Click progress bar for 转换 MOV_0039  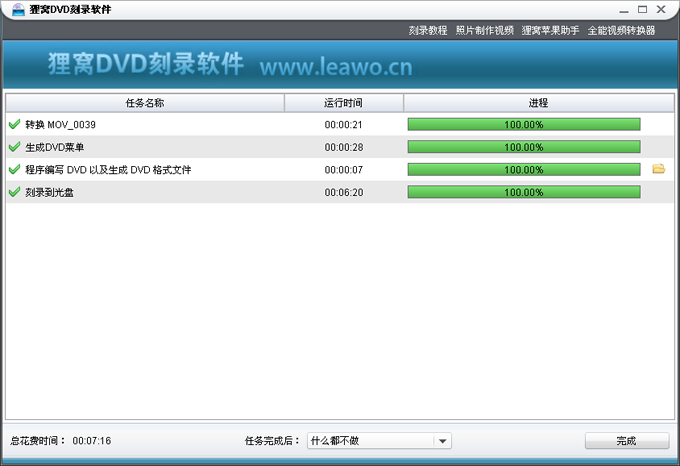524,124
